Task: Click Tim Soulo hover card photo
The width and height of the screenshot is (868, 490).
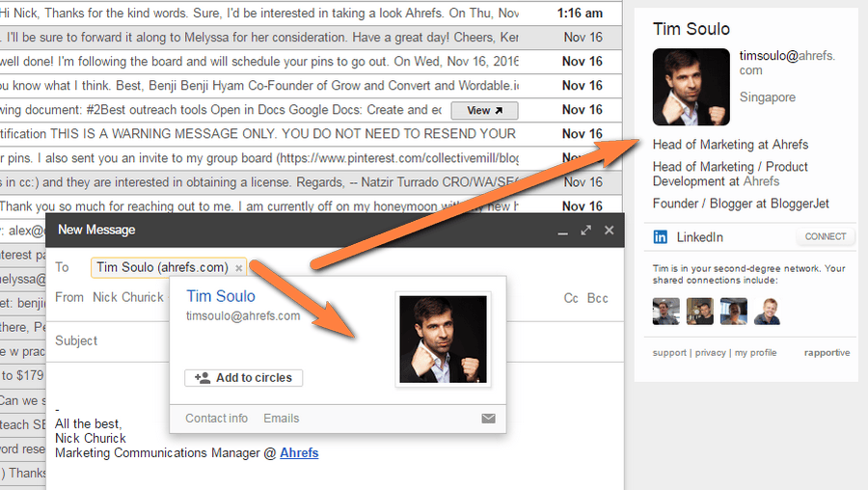Action: coord(443,339)
